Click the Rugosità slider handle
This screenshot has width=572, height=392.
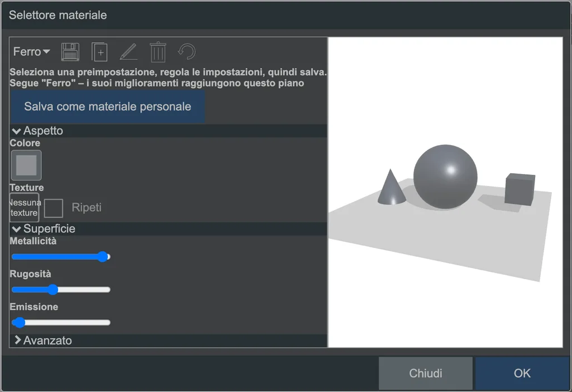point(53,290)
